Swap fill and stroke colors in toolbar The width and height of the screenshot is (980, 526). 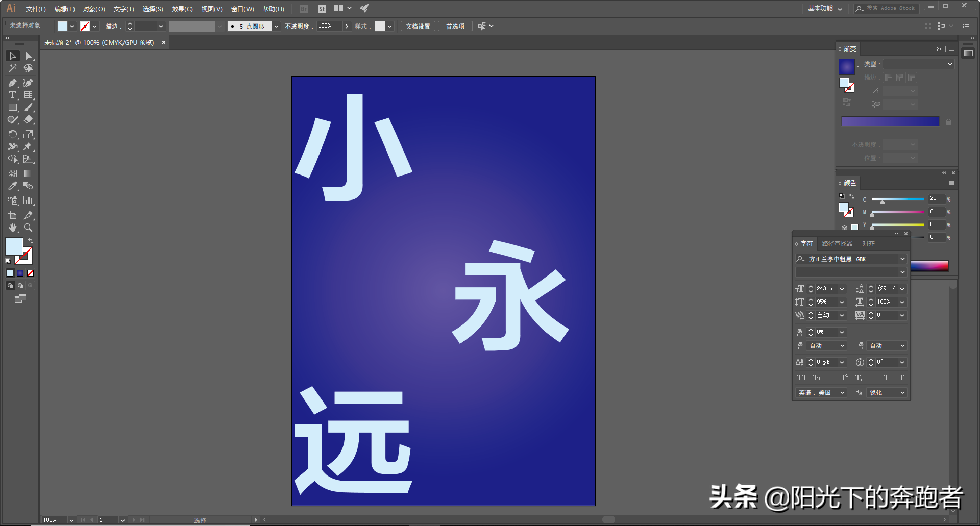(x=31, y=241)
